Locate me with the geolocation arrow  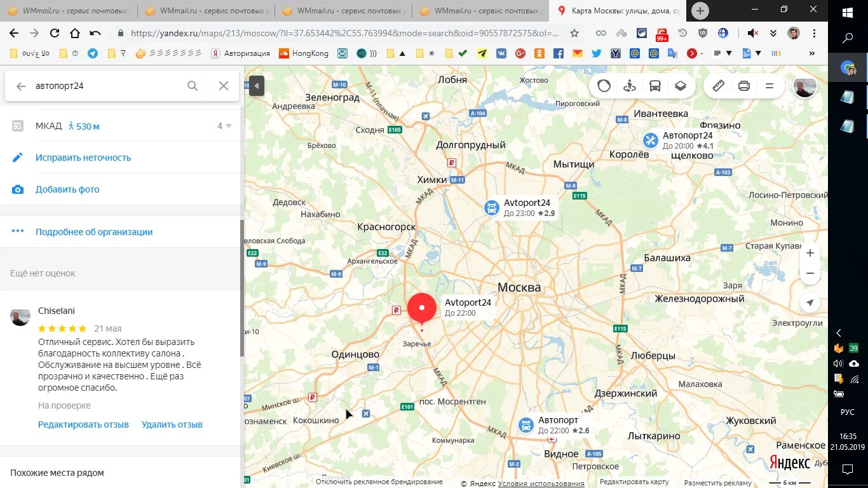pos(810,303)
